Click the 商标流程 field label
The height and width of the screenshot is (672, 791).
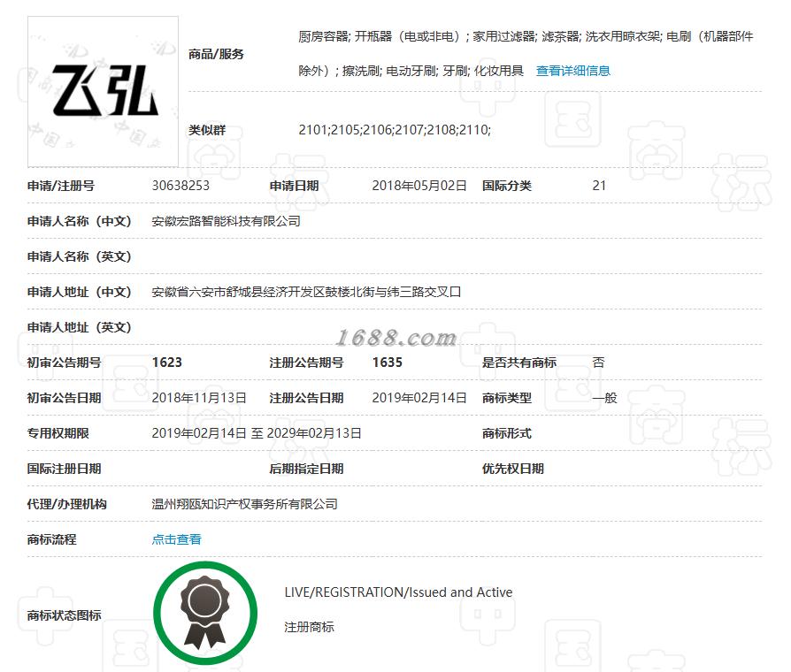click(51, 539)
